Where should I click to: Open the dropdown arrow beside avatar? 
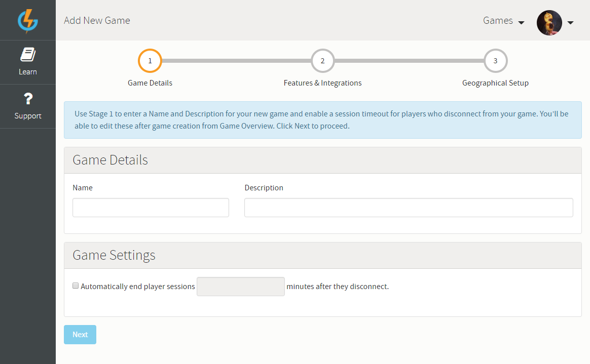570,23
